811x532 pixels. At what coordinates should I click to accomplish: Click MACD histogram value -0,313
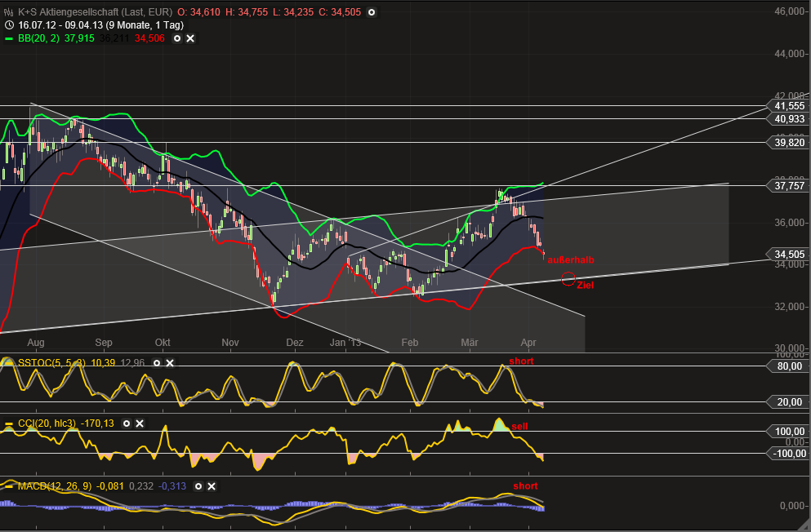(x=172, y=486)
